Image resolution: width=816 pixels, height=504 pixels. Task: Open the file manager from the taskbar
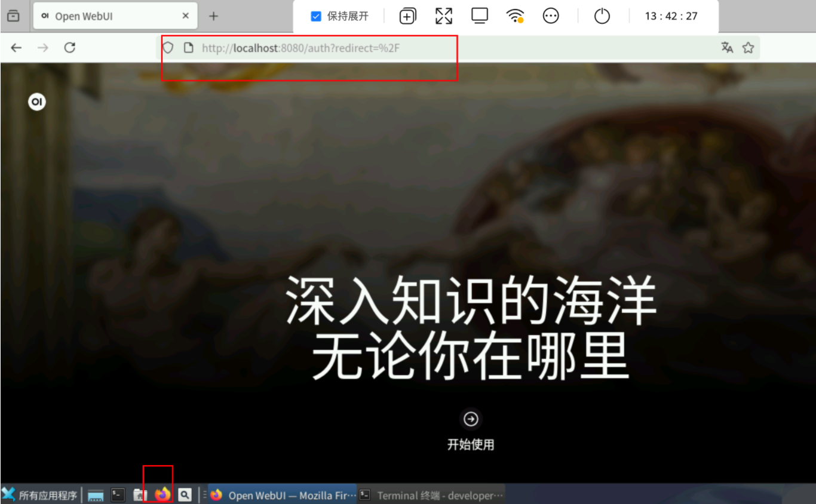(x=138, y=494)
